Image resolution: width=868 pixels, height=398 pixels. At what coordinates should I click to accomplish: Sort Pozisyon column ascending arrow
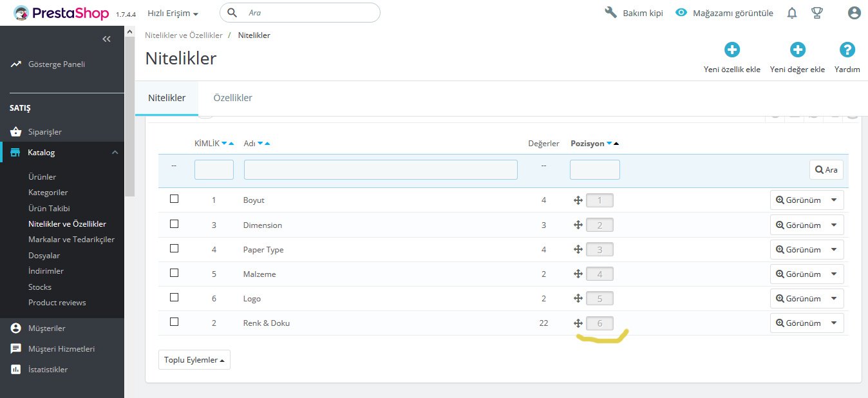tap(616, 144)
